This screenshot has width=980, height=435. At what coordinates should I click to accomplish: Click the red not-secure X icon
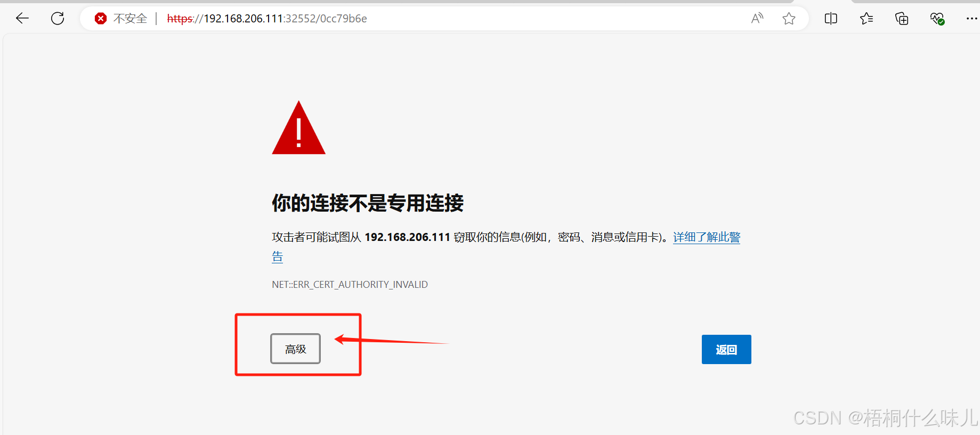100,19
